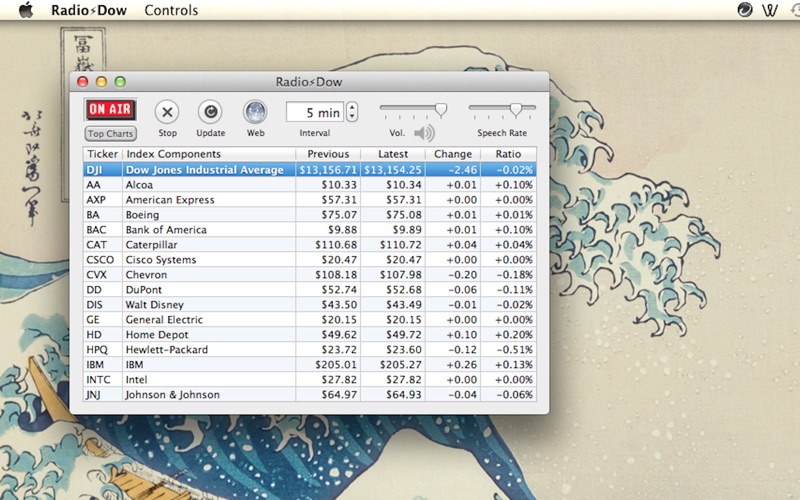800x500 pixels.
Task: Select the Hewlett-Packard row
Action: pos(310,350)
